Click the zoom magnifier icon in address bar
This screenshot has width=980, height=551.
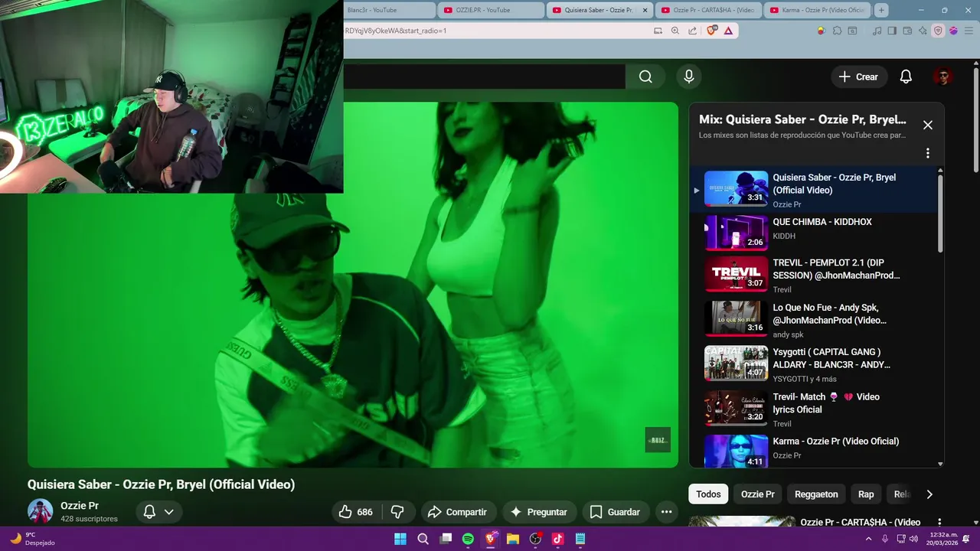pyautogui.click(x=675, y=31)
